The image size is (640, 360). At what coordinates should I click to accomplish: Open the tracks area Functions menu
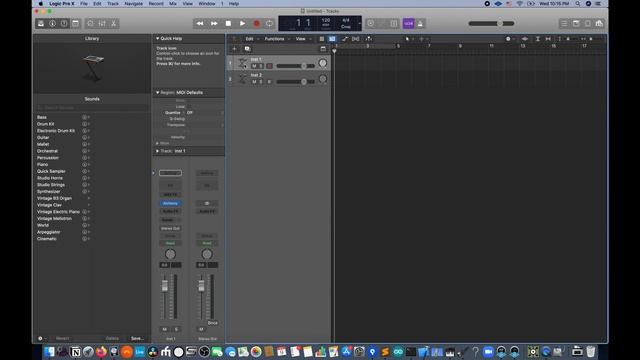(276, 39)
